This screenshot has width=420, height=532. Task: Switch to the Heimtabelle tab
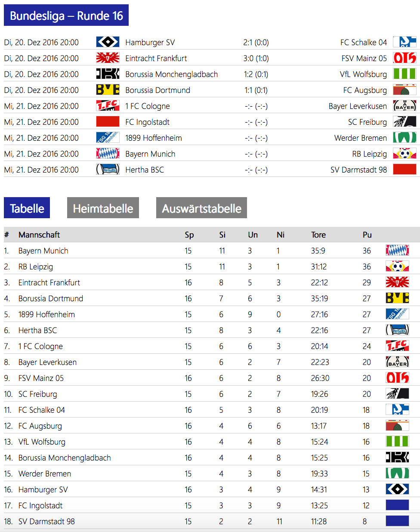pos(103,208)
